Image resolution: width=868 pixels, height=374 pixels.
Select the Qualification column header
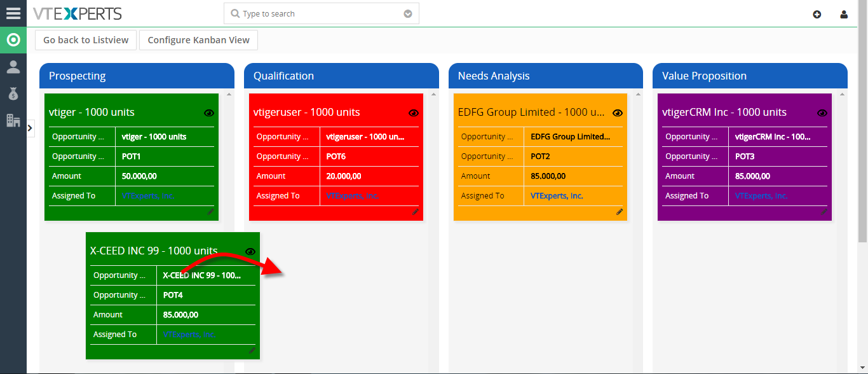coord(341,76)
